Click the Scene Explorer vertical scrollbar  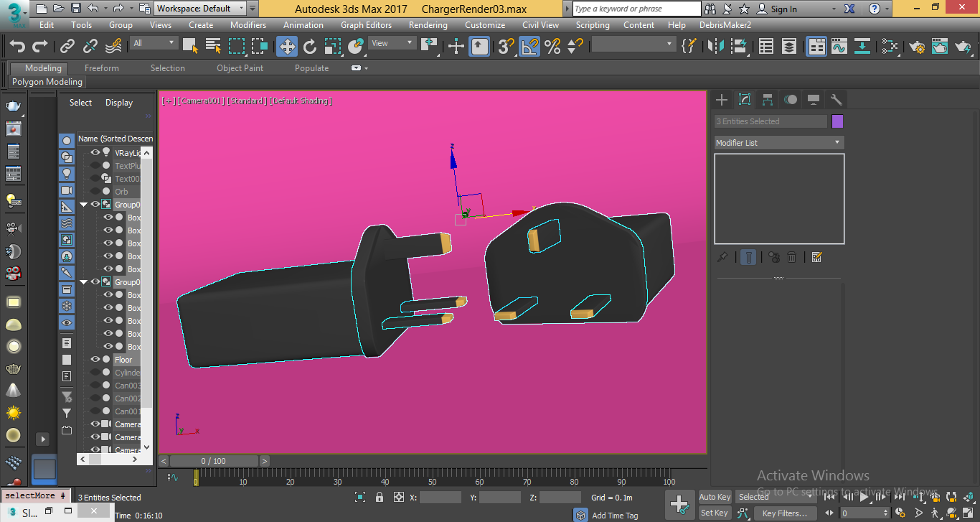click(147, 300)
